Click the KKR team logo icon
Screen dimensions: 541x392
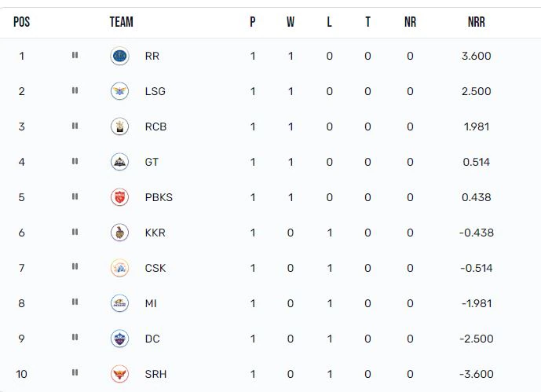(119, 233)
